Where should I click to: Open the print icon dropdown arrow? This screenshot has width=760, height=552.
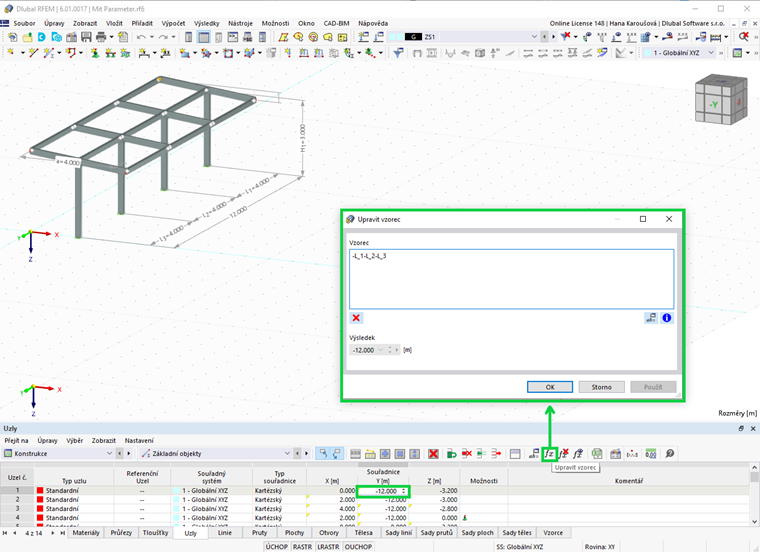tap(111, 37)
